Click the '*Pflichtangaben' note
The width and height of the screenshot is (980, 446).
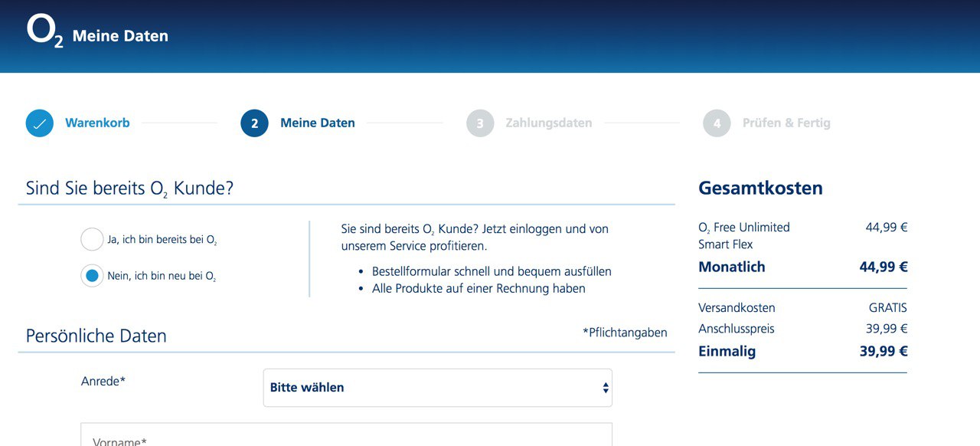point(625,333)
